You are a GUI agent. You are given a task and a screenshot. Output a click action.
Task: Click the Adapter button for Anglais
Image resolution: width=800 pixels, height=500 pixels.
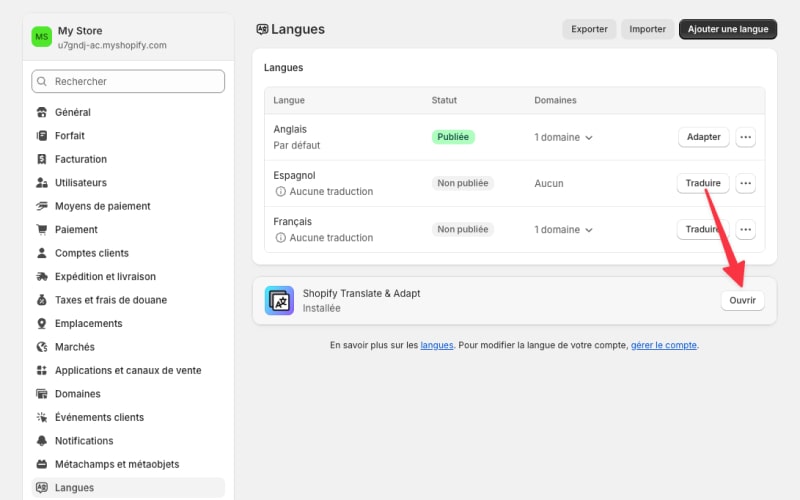(703, 137)
